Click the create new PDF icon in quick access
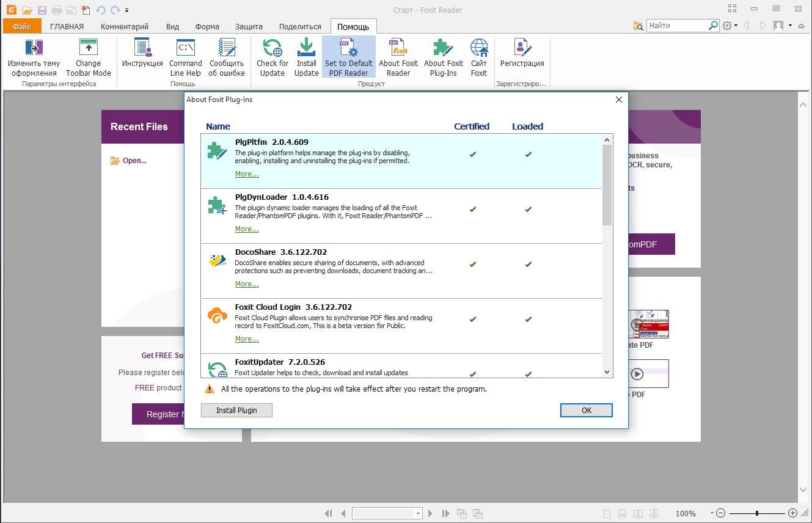 pos(86,10)
